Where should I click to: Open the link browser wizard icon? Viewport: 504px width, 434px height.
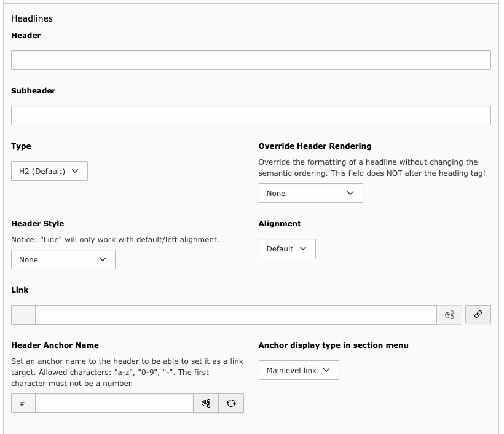pyautogui.click(x=478, y=314)
